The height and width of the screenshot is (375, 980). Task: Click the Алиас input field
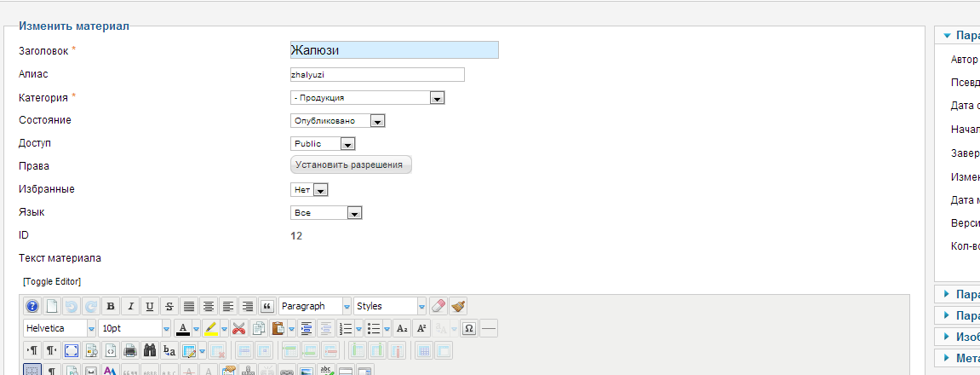[377, 75]
